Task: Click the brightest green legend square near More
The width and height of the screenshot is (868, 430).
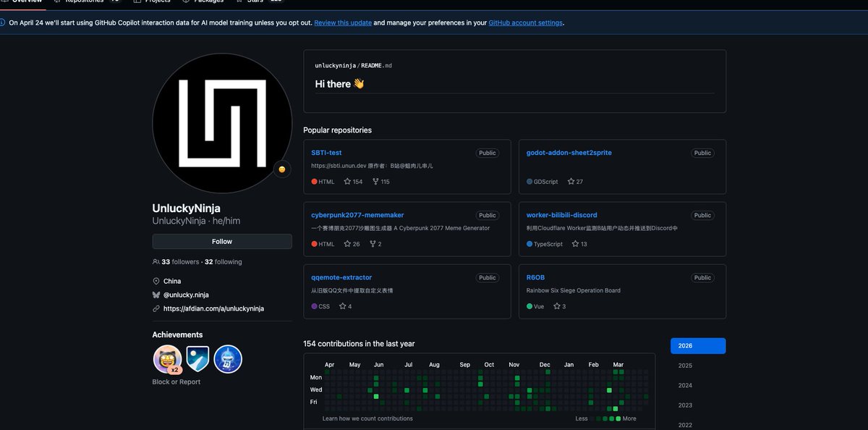Action: coord(618,418)
